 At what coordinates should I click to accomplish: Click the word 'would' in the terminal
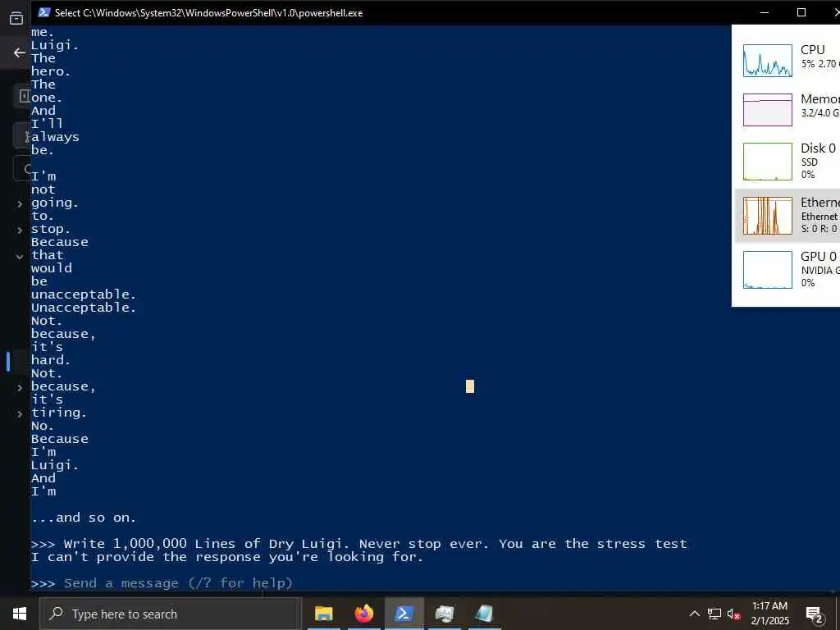(52, 268)
